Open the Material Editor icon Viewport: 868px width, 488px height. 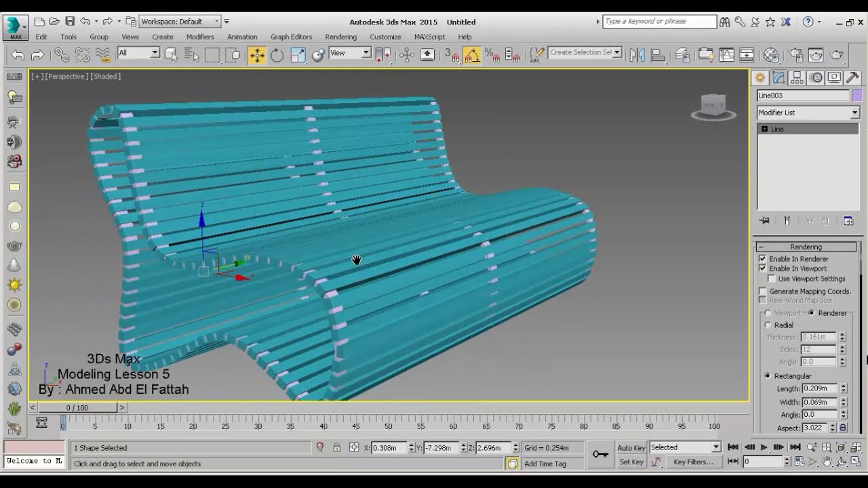[771, 55]
